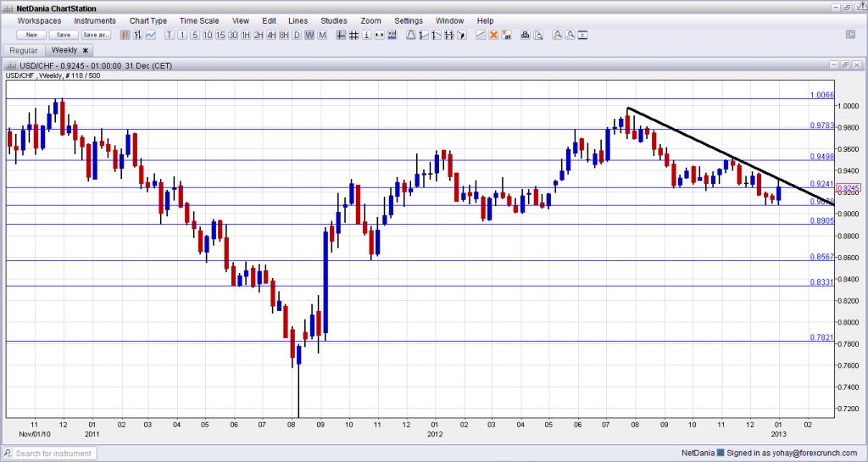Open the Lines menu

point(298,20)
